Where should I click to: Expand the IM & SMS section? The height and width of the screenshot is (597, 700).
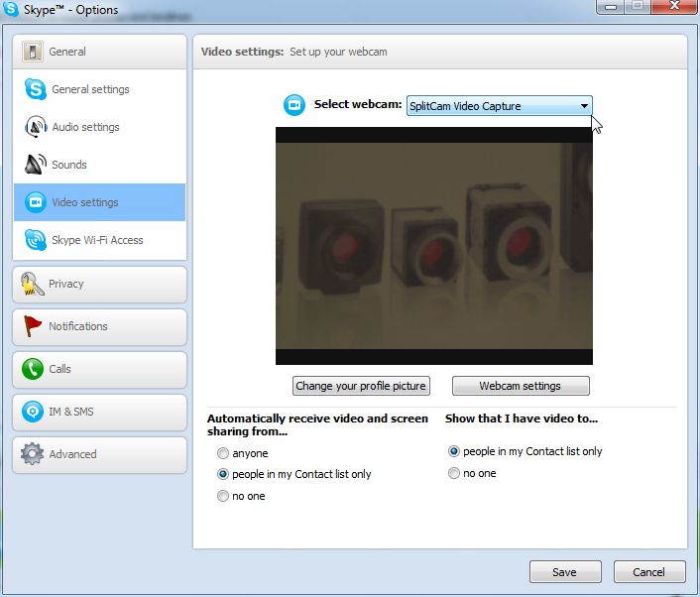click(99, 412)
